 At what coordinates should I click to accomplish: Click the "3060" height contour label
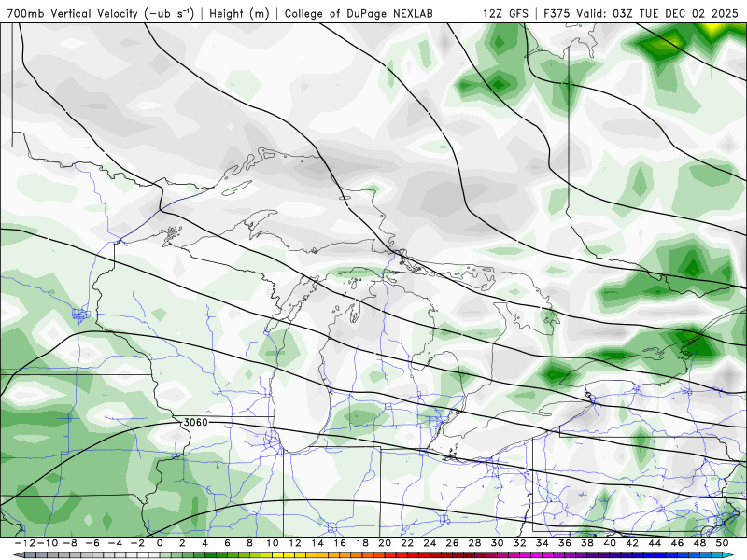pyautogui.click(x=195, y=423)
